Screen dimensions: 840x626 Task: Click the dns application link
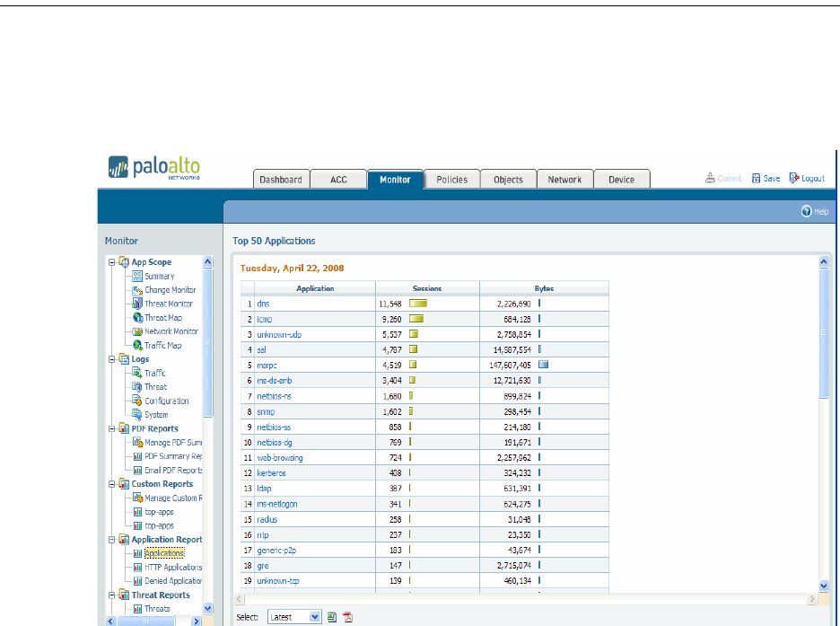coord(263,304)
